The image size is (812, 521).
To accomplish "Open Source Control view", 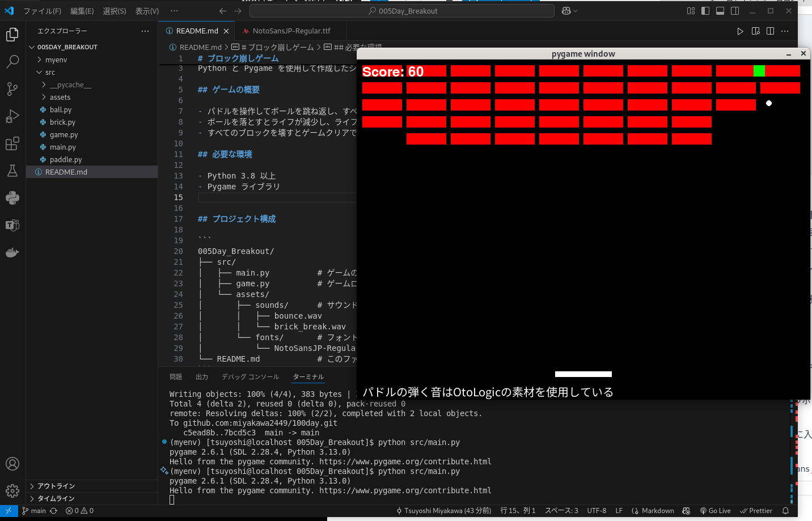I will click(12, 88).
